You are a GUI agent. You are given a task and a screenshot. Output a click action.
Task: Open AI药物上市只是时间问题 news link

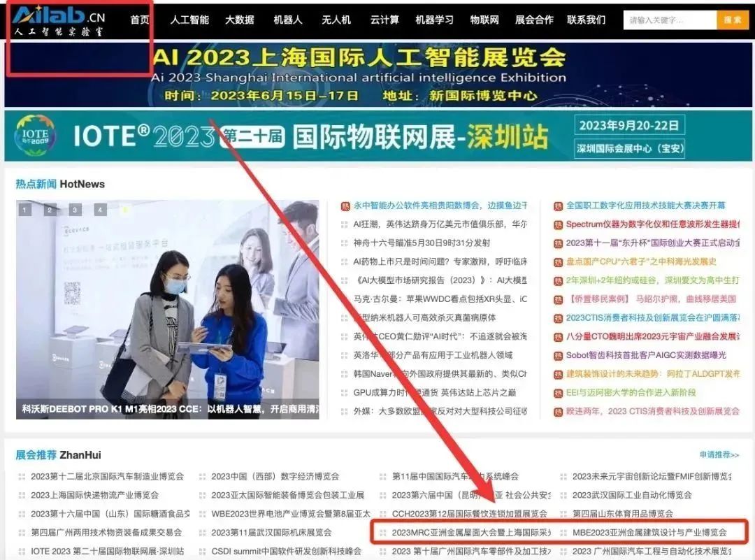440,262
